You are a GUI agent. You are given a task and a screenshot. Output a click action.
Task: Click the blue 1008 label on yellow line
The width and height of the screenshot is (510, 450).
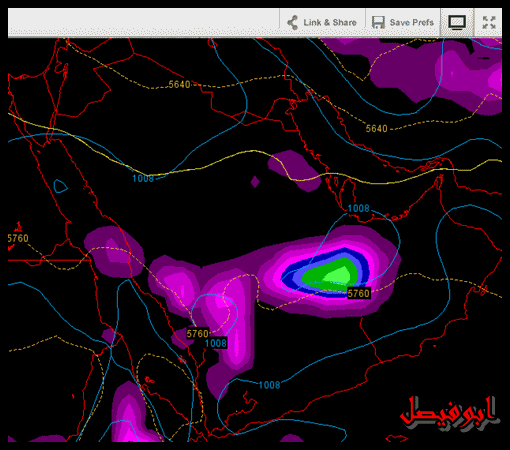tap(143, 179)
